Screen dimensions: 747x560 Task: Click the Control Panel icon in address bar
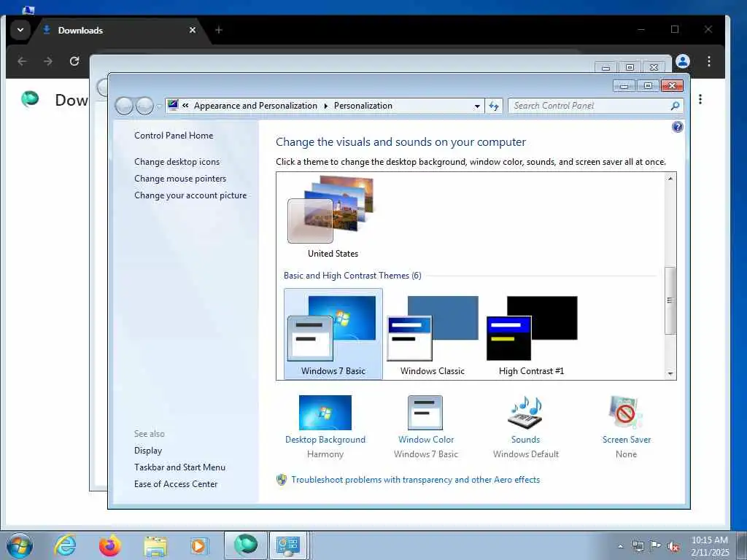point(173,105)
